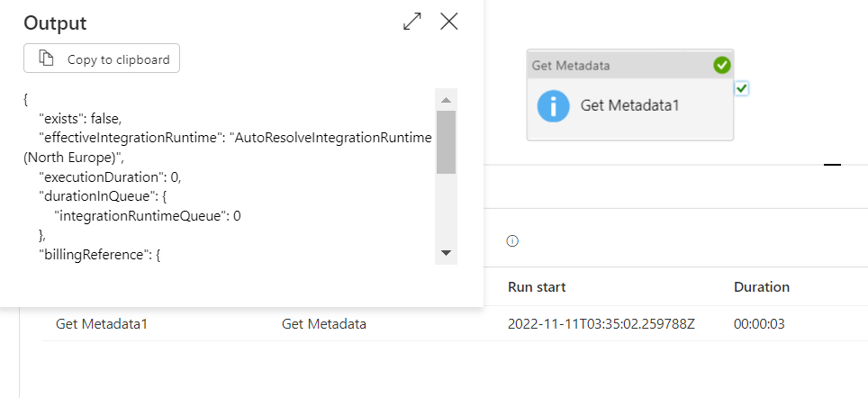Click the "integrationRuntimeQueue": 0 line
Viewport: 868px width, 398px height.
tap(148, 216)
